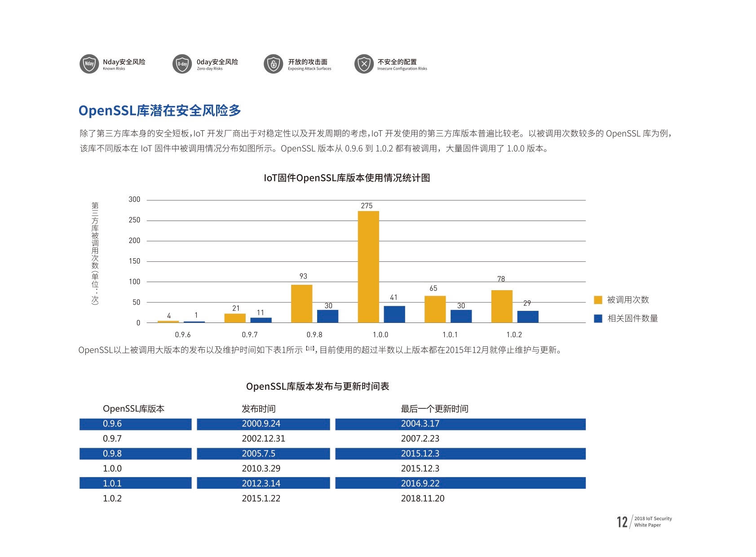
Task: Click the y-axis value '150'
Action: click(134, 261)
